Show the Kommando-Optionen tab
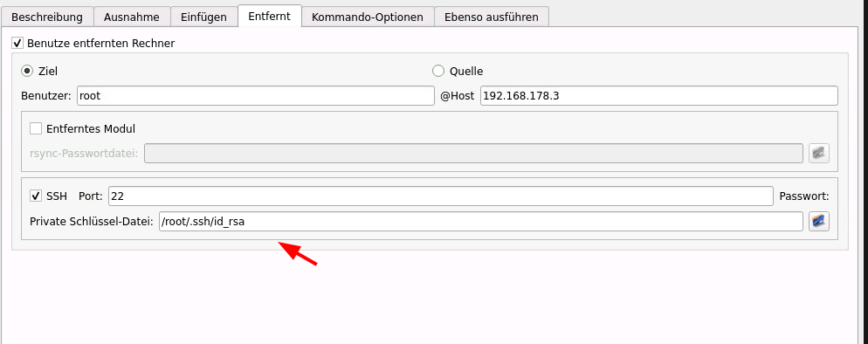Screen dimensions: 868x344 coord(368,17)
